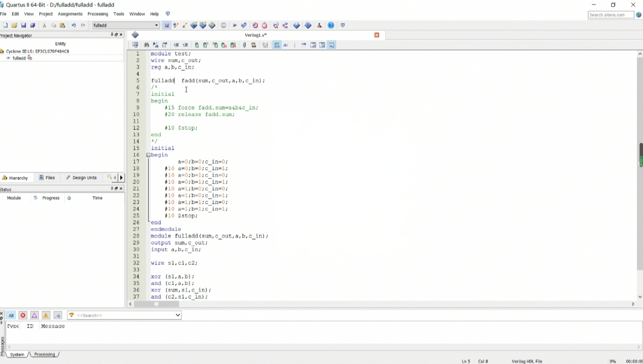643x364 pixels.
Task: Click the Find binoculars icon
Action: (x=146, y=45)
